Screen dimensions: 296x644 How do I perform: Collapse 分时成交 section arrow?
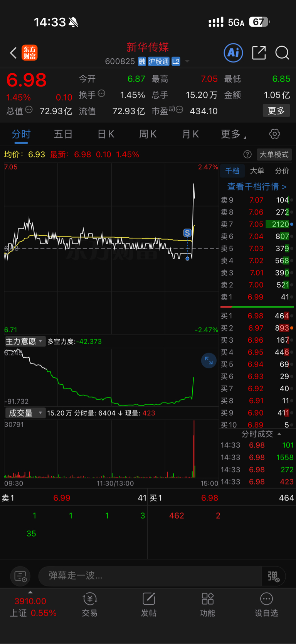coord(279,434)
